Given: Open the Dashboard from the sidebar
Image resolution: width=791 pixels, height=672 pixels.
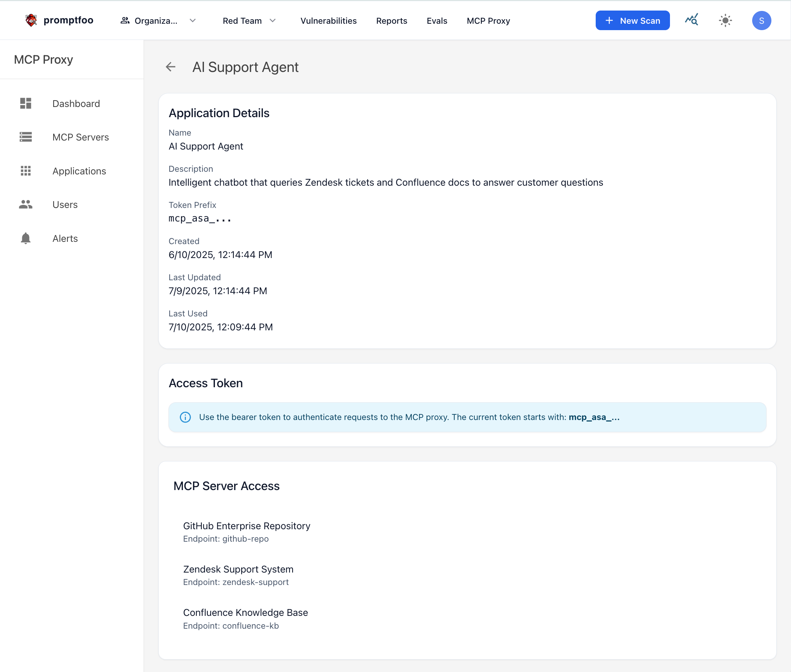Looking at the screenshot, I should pyautogui.click(x=76, y=103).
